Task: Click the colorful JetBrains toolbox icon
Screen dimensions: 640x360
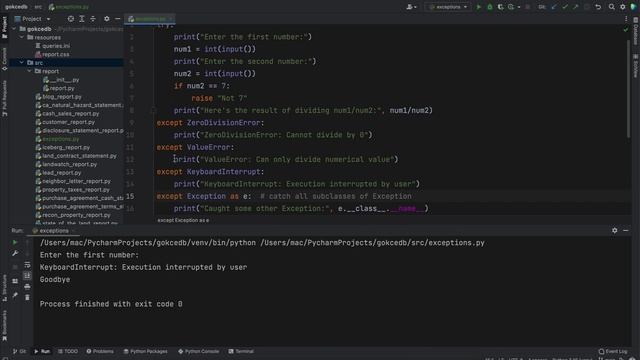Action: pos(634,7)
